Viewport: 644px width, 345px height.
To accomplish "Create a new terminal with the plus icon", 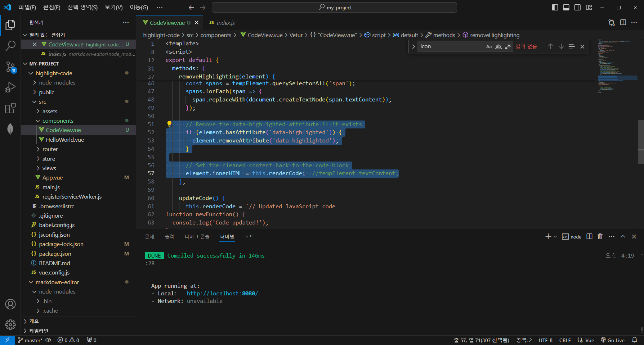I will [548, 236].
